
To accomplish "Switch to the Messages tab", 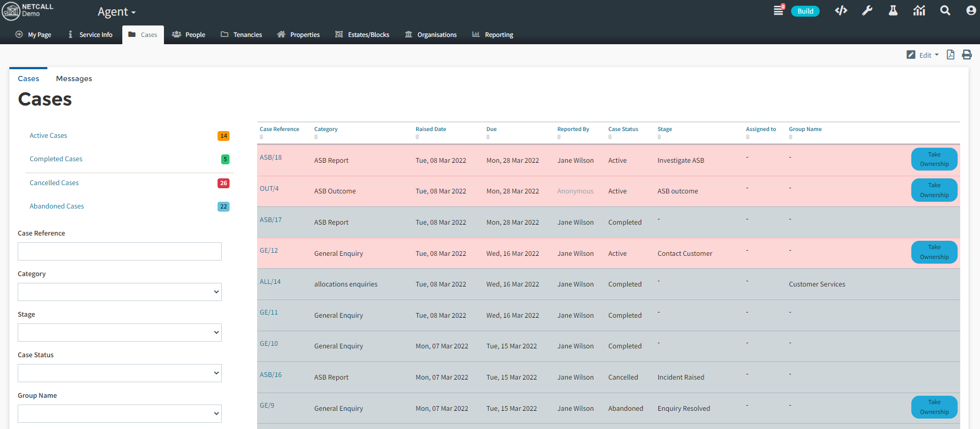I will click(x=74, y=79).
